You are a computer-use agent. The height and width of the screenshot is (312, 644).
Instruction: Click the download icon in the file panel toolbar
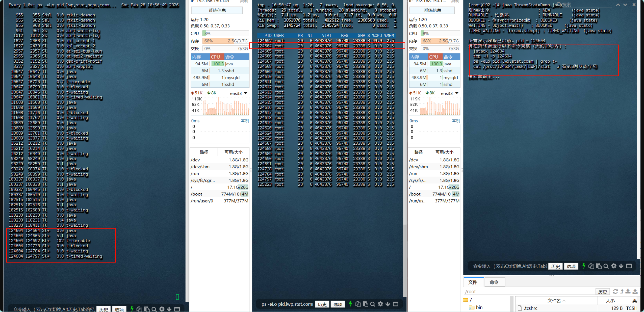tap(628, 291)
